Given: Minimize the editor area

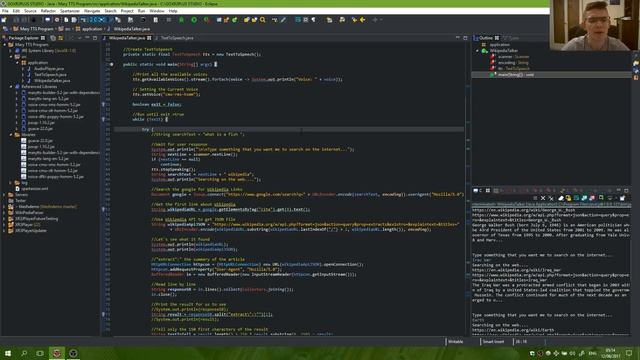Looking at the screenshot, I should click(458, 38).
